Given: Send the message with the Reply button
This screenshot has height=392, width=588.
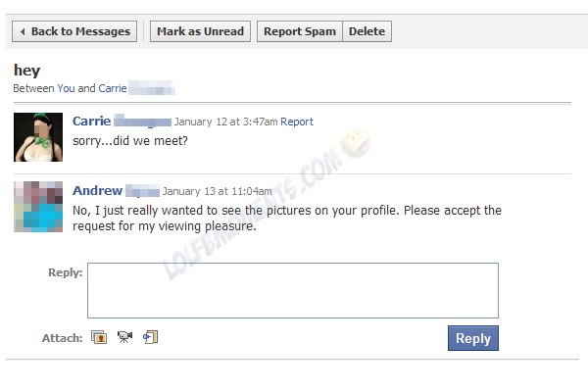Looking at the screenshot, I should [472, 338].
